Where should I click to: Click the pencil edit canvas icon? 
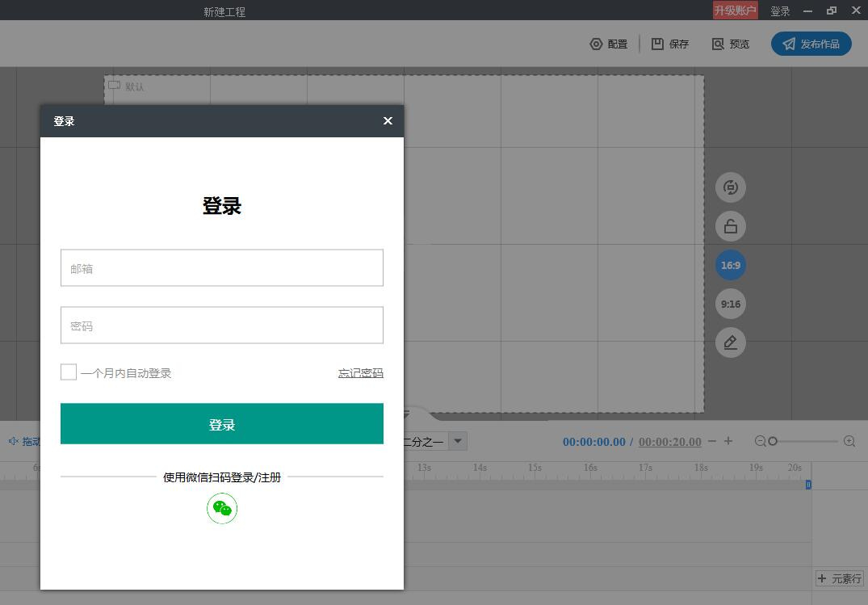[731, 342]
